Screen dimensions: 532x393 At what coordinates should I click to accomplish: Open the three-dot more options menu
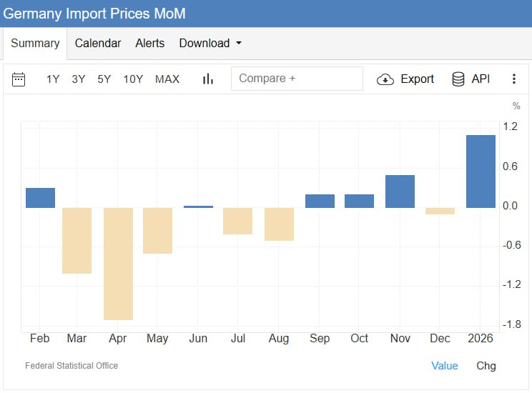[513, 79]
